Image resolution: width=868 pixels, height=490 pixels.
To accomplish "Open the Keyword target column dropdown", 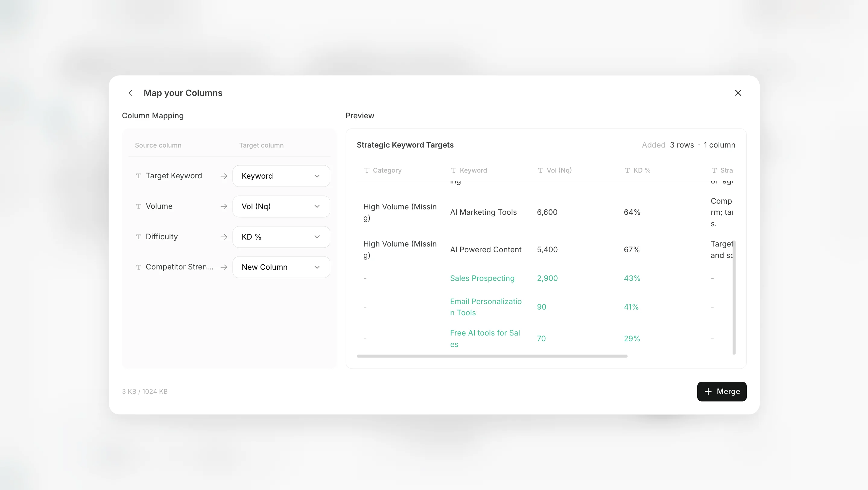I will [x=281, y=176].
